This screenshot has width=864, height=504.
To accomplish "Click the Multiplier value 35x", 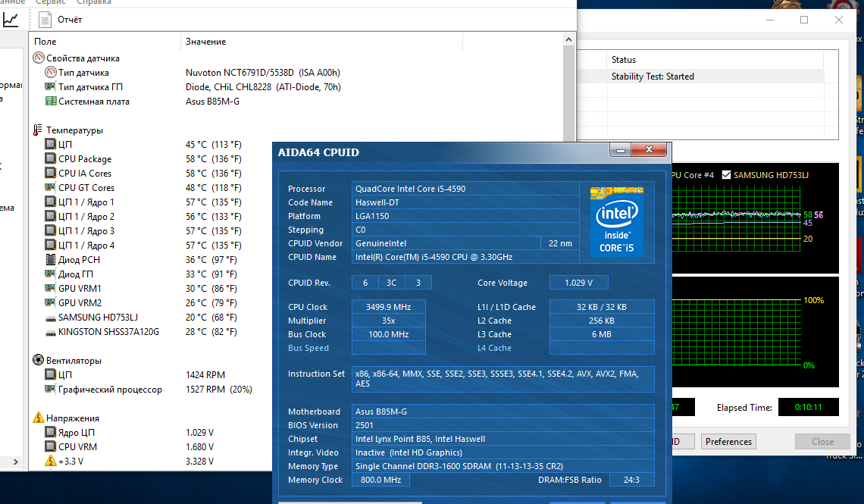I will pos(389,321).
